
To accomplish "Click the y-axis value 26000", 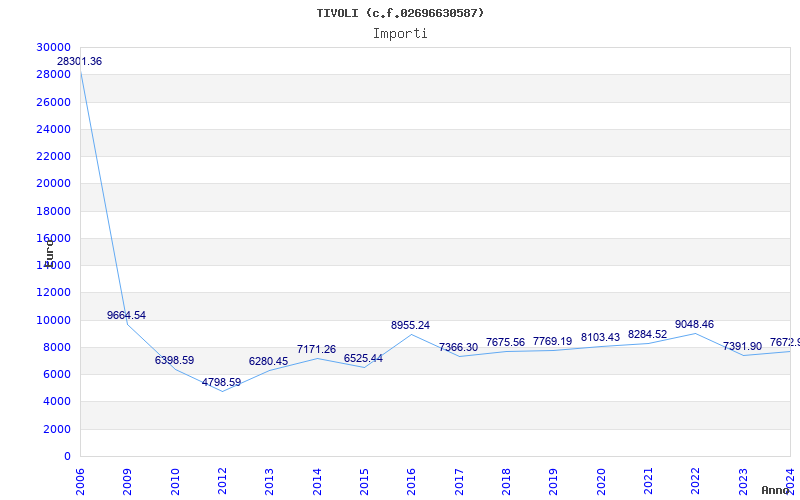I will [54, 102].
